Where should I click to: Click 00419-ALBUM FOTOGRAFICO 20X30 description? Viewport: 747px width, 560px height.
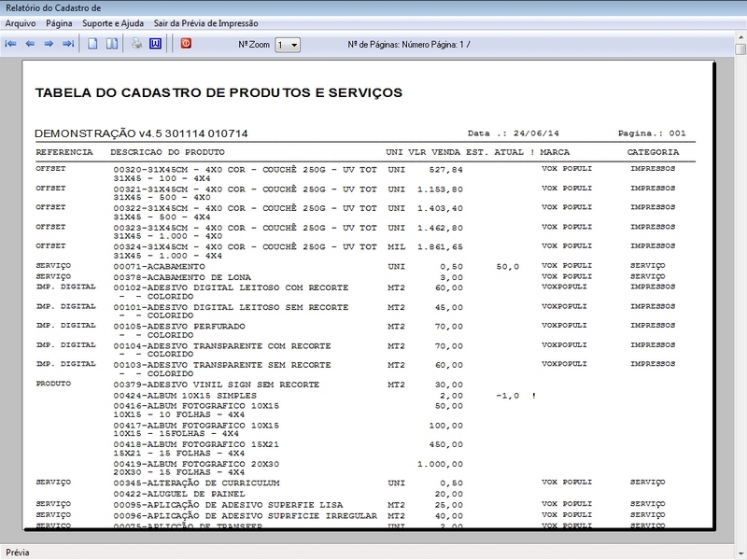coord(196,464)
